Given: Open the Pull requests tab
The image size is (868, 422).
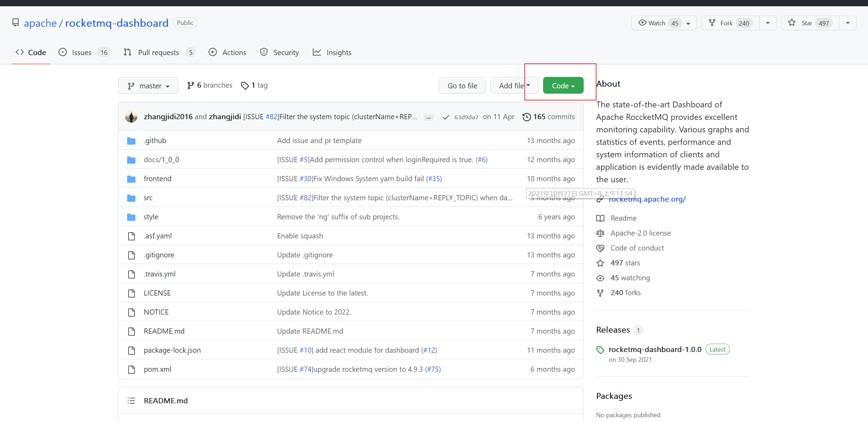Looking at the screenshot, I should 160,52.
